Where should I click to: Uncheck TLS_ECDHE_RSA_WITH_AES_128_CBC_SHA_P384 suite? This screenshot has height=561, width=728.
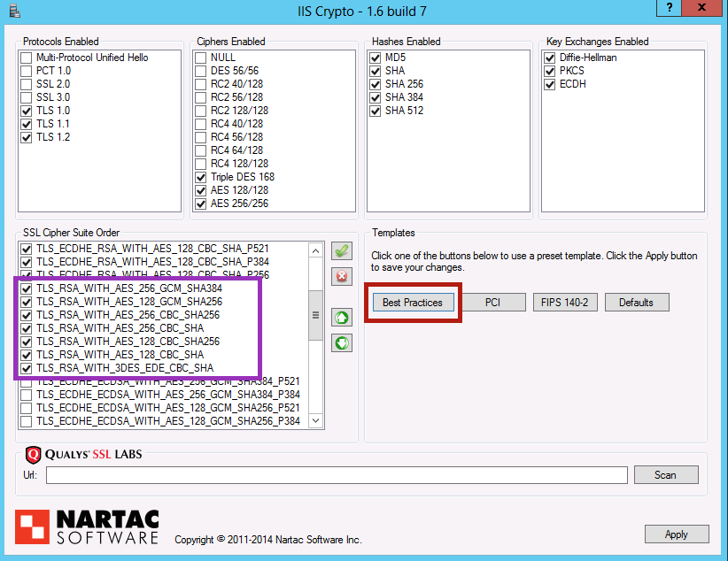click(x=27, y=262)
